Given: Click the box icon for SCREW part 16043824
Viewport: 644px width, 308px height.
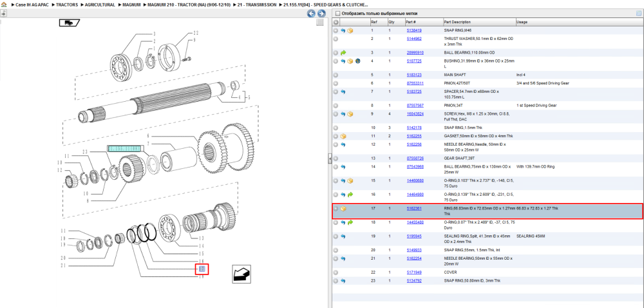Looking at the screenshot, I should pos(350,114).
